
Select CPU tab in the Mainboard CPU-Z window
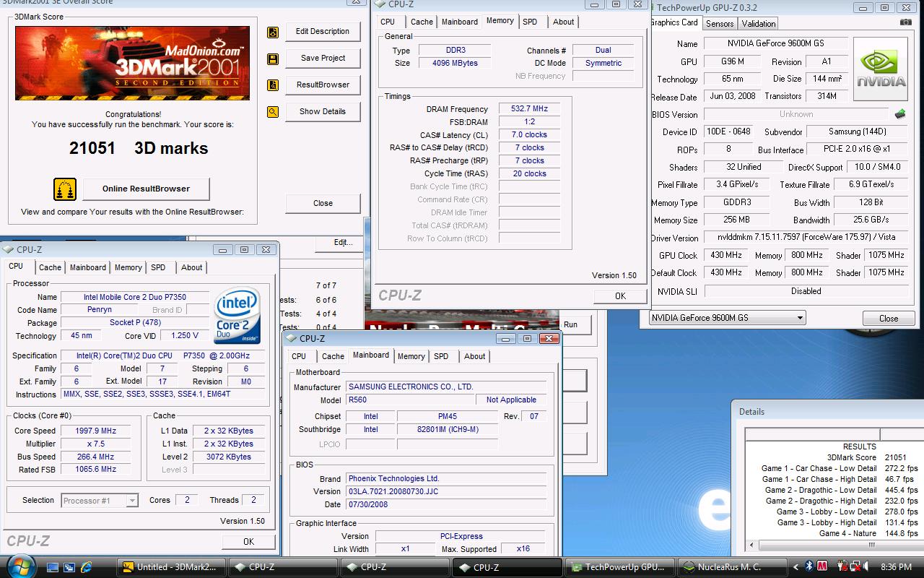point(299,356)
